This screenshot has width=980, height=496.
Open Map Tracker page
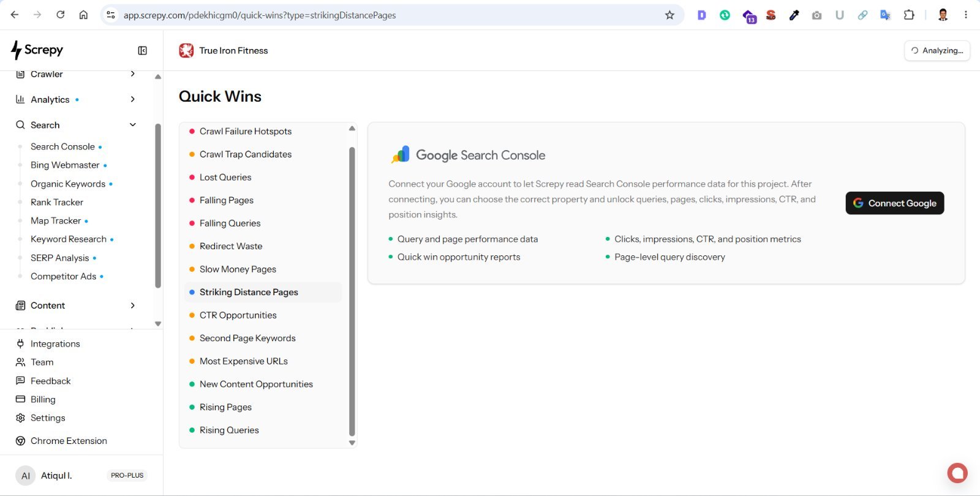pyautogui.click(x=56, y=220)
